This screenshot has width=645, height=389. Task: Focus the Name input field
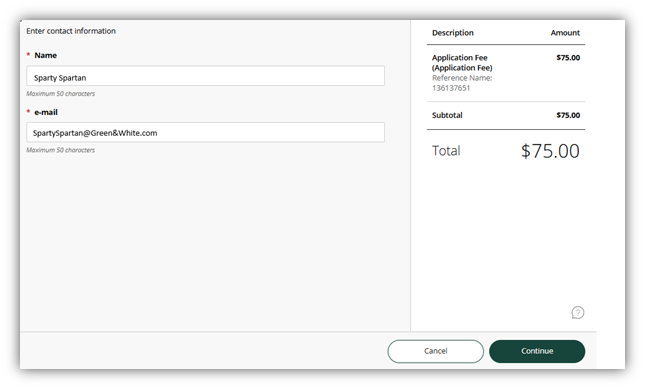[x=205, y=76]
